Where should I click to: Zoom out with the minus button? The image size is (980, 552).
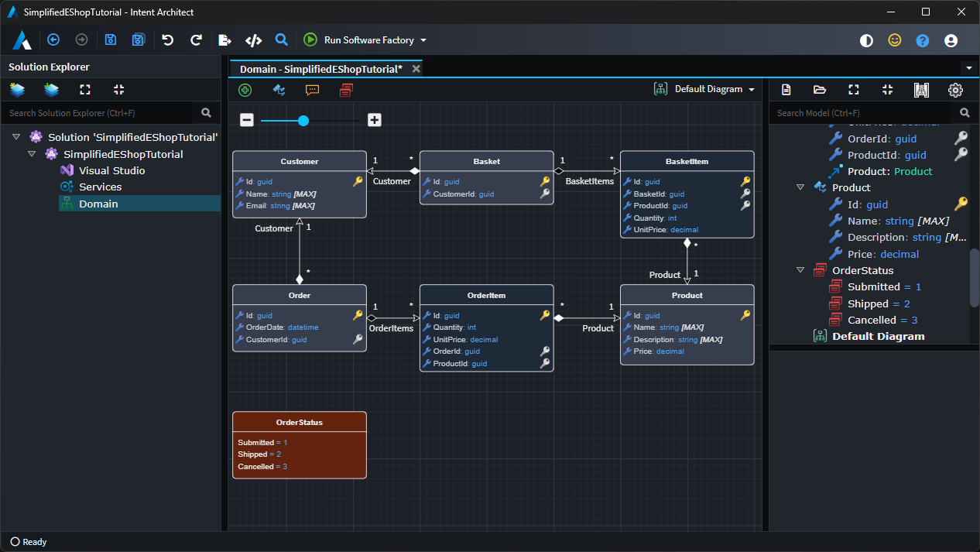(247, 120)
